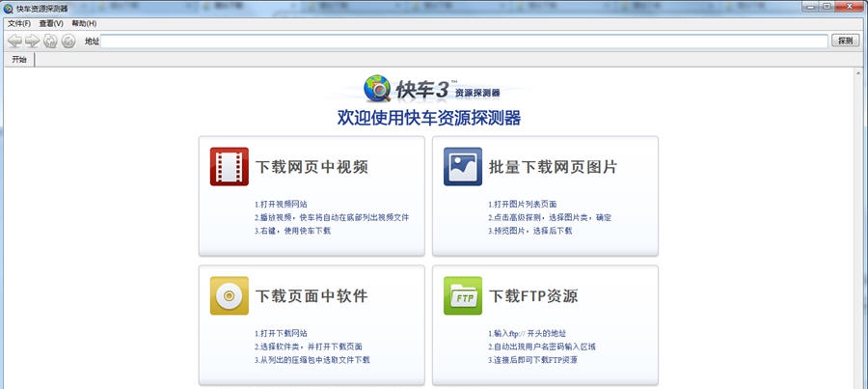
Task: Open the 查看(V) menu
Action: tap(51, 23)
